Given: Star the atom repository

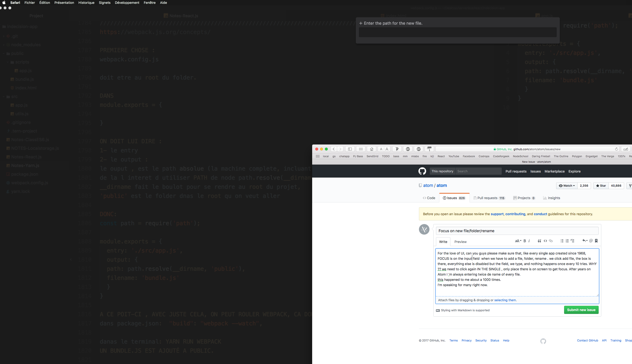Looking at the screenshot, I should click(601, 186).
